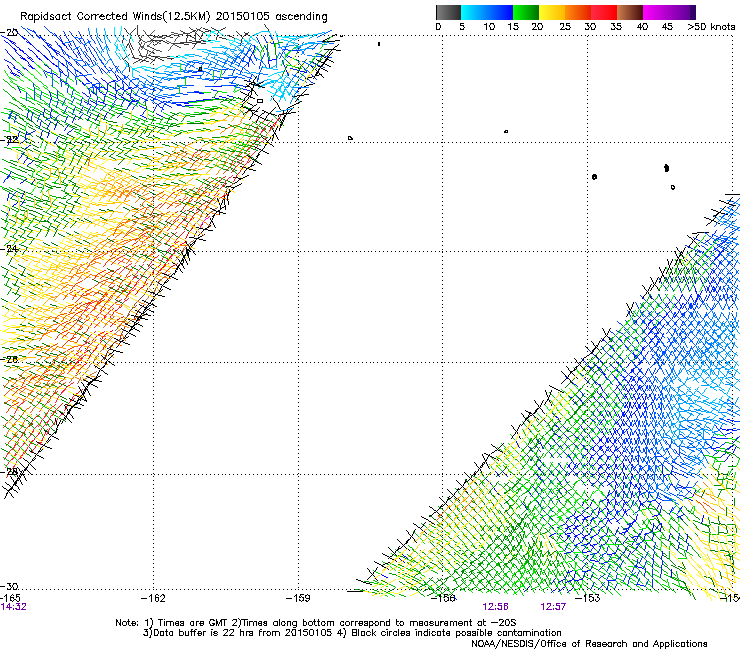Screen dimensions: 740x650
Task: Pick the red 30-35 knots legend color
Action: pos(604,12)
